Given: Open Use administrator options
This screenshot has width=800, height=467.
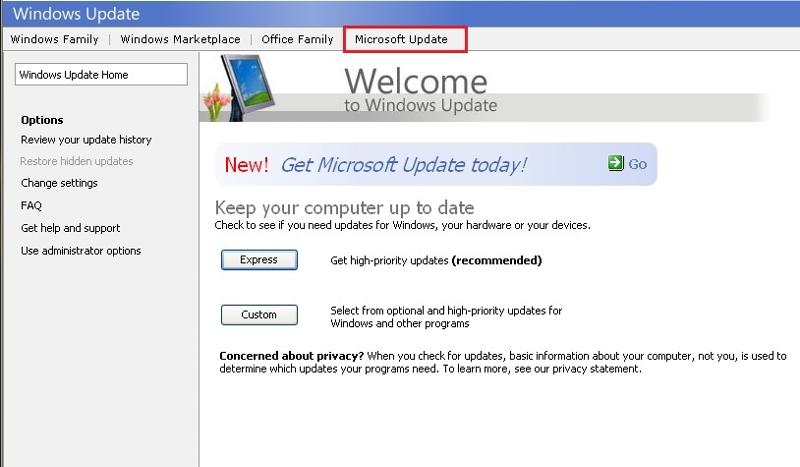Looking at the screenshot, I should (81, 251).
